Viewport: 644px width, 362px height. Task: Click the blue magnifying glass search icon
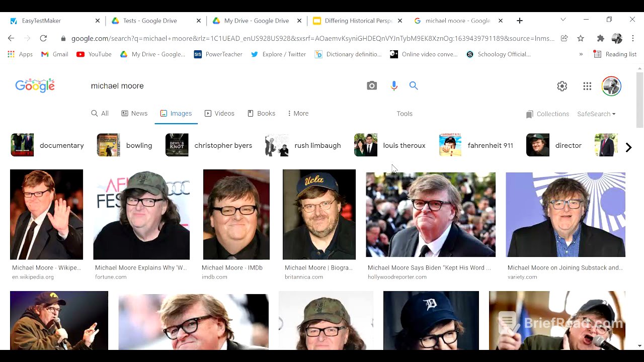(414, 86)
